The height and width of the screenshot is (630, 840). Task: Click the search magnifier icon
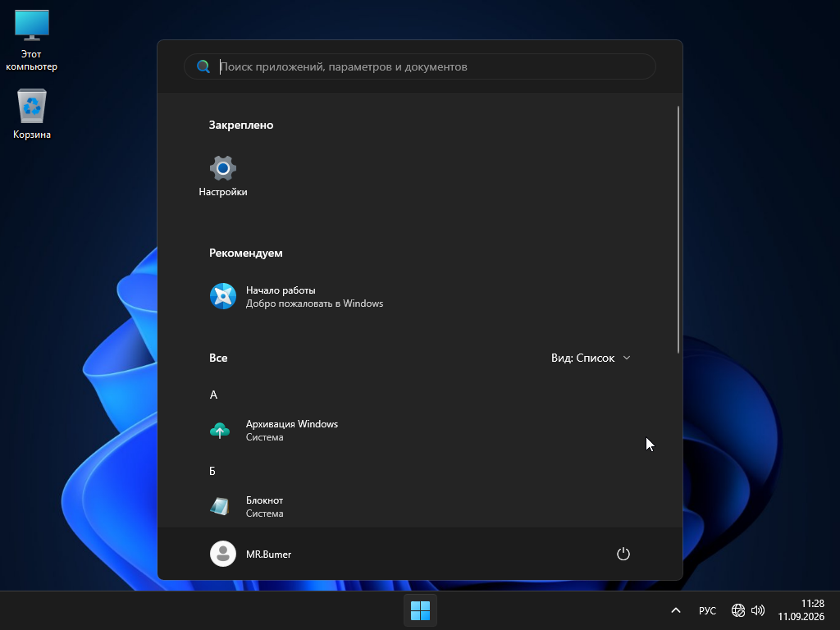(203, 66)
